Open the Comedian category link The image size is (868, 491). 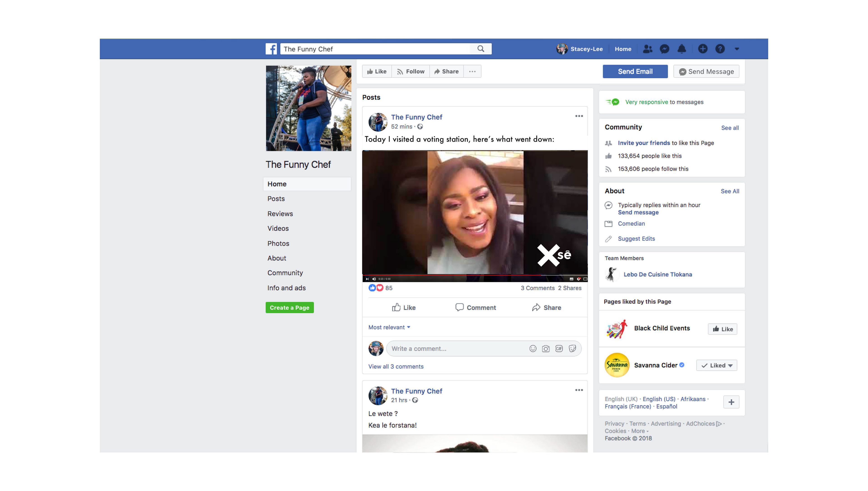(632, 224)
